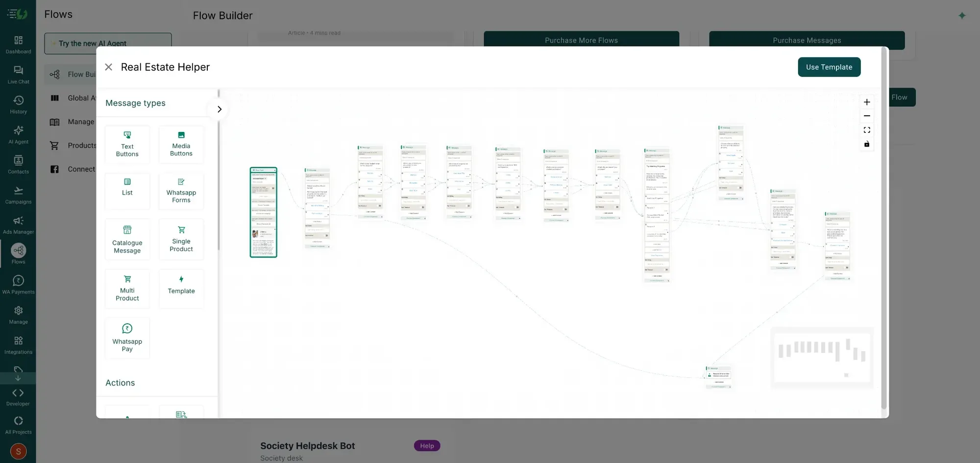Image resolution: width=980 pixels, height=463 pixels.
Task: Open All Projects in the sidebar
Action: point(18,425)
